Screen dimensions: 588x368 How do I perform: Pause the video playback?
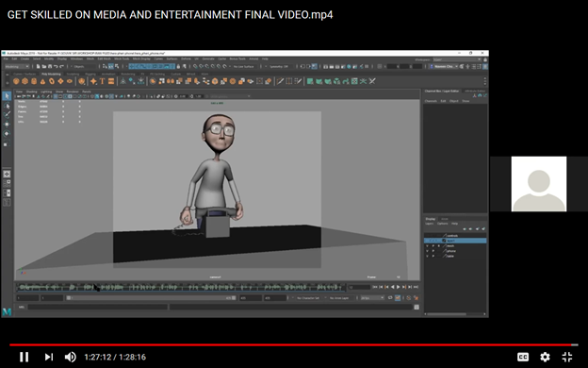[24, 357]
